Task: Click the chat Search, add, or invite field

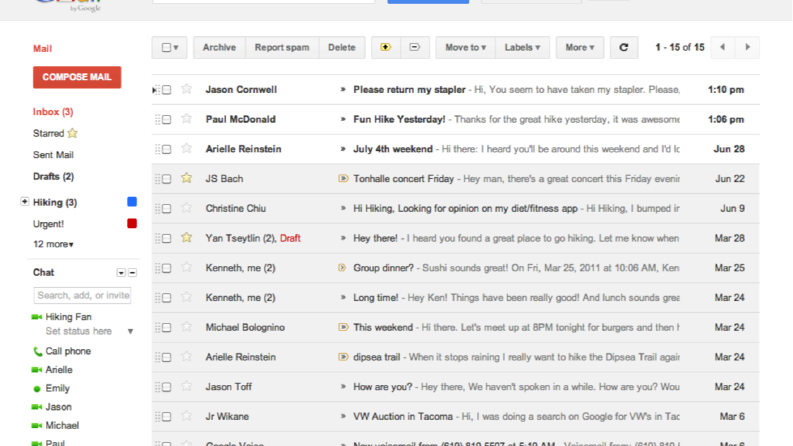Action: point(82,295)
